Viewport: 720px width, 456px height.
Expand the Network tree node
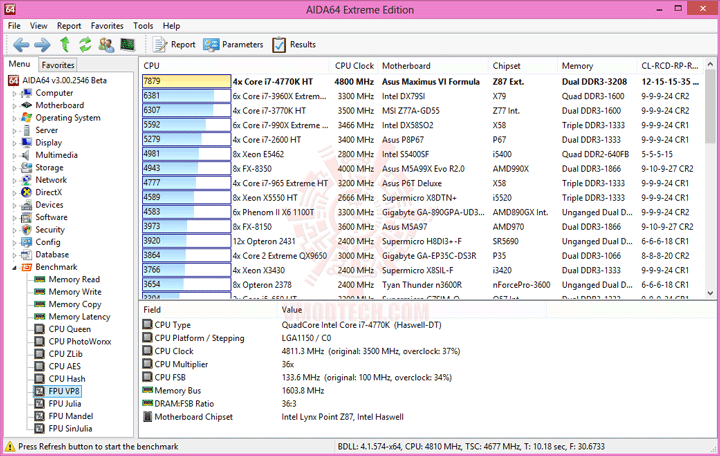[14, 180]
